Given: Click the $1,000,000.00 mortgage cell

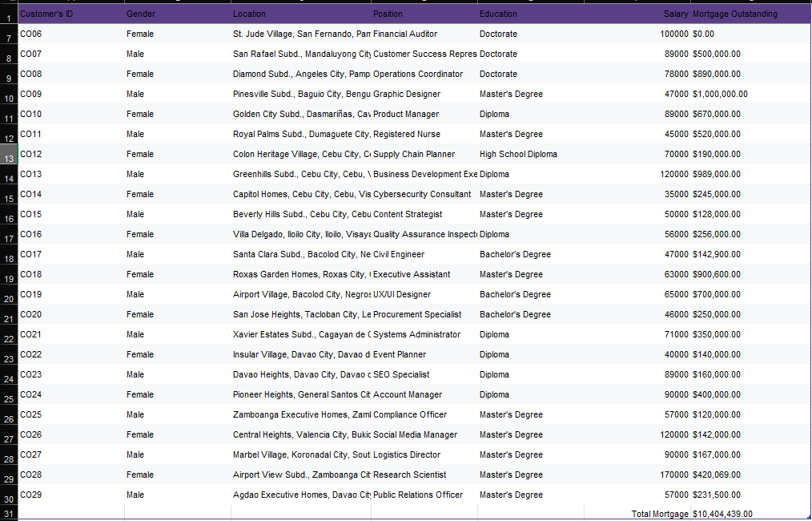Looking at the screenshot, I should tap(750, 94).
